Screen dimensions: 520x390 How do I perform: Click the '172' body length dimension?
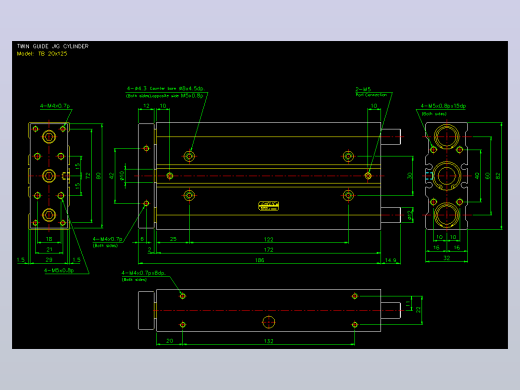(268, 250)
